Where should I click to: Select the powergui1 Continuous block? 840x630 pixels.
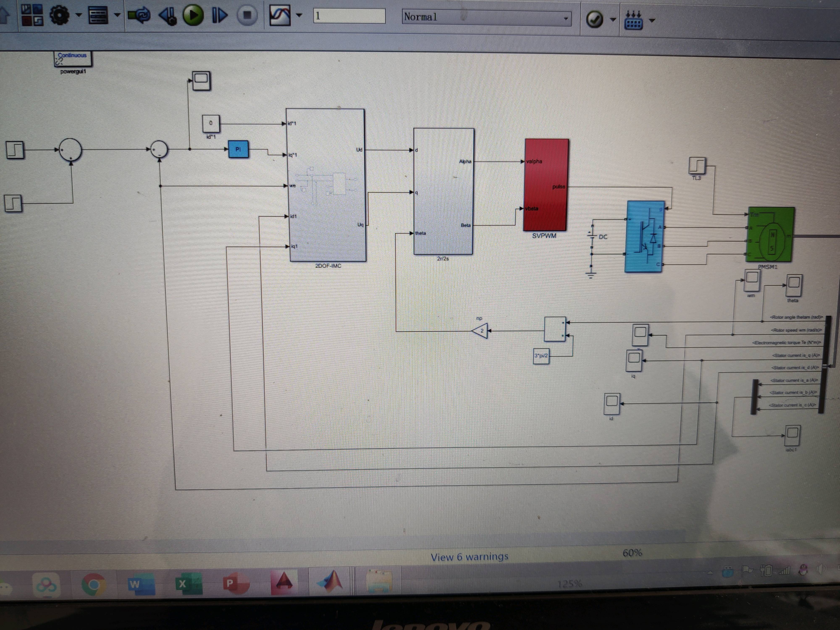click(x=72, y=59)
